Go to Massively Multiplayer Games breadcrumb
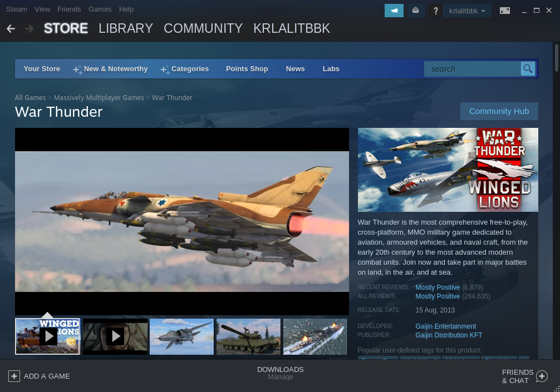This screenshot has height=392, width=560. click(99, 97)
